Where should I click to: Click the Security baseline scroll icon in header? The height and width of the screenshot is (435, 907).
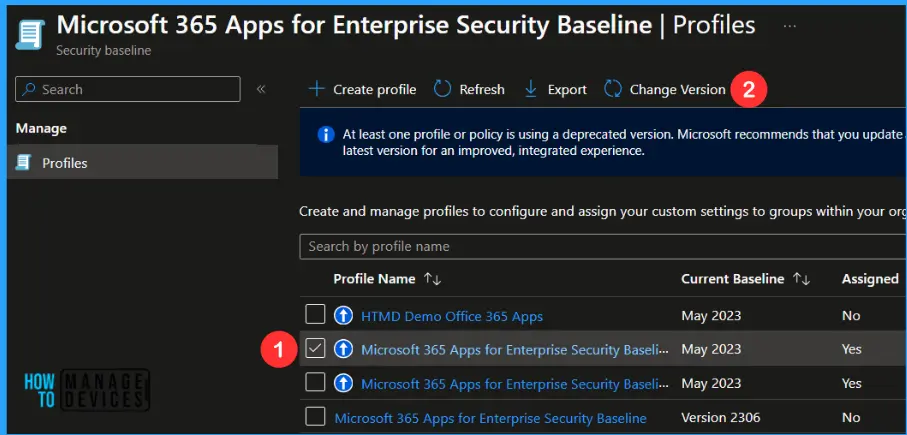30,34
